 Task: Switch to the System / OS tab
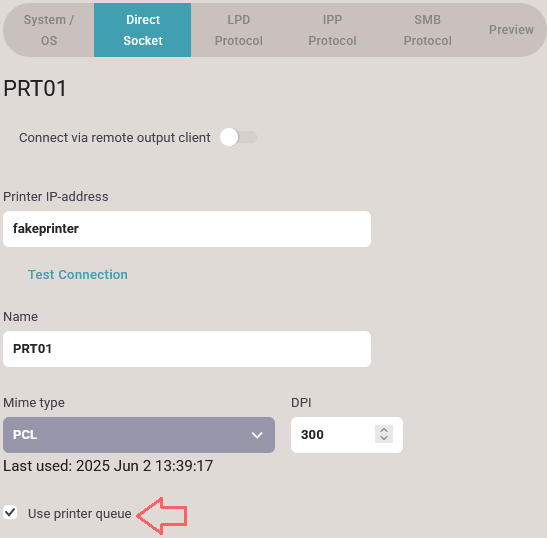[49, 30]
